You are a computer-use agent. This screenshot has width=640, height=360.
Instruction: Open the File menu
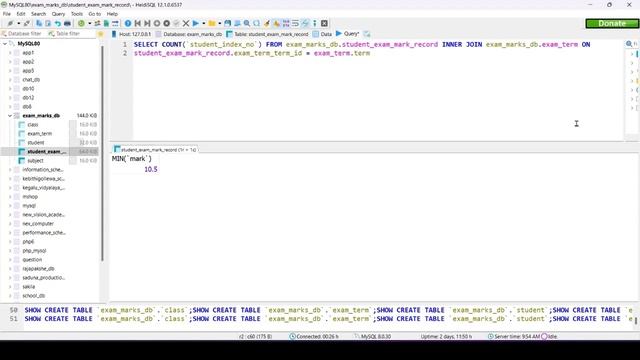tap(7, 14)
